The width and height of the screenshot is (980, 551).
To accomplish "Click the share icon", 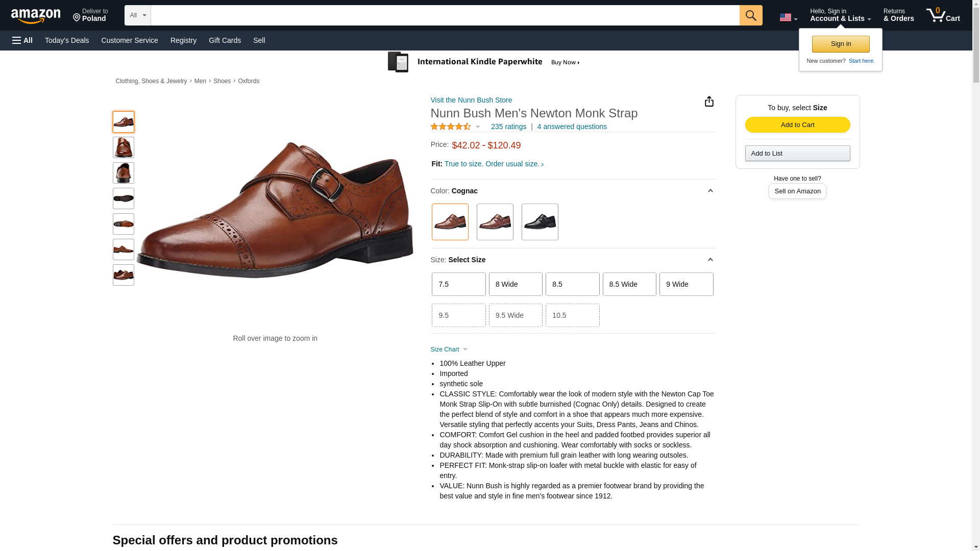I will 709,102.
